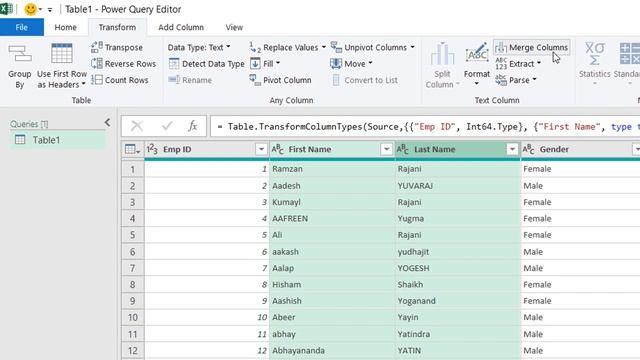Screen dimensions: 640x360
Task: Click First Name data type icon
Action: (x=278, y=149)
